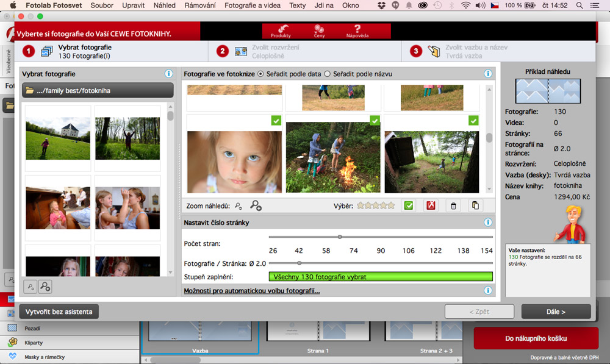Open the family best/fotokniha folder dropdown
This screenshot has width=610, height=364.
pyautogui.click(x=98, y=90)
